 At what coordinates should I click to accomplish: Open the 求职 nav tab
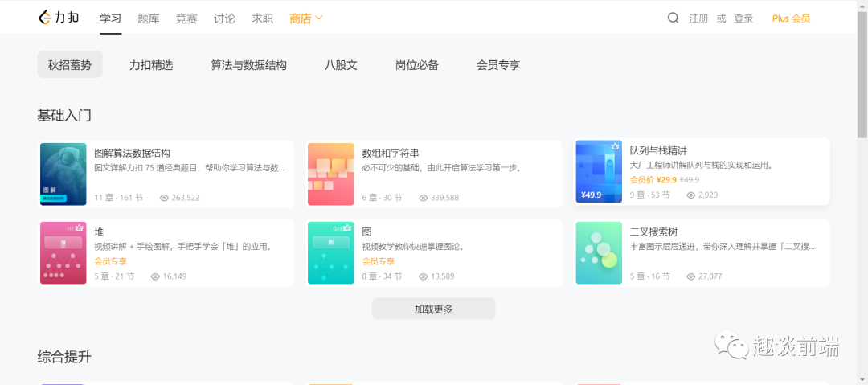[x=262, y=18]
